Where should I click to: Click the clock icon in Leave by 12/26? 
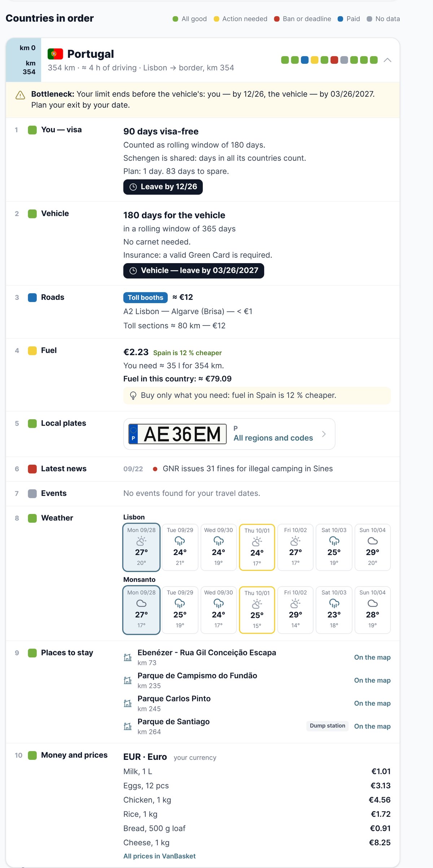[133, 187]
